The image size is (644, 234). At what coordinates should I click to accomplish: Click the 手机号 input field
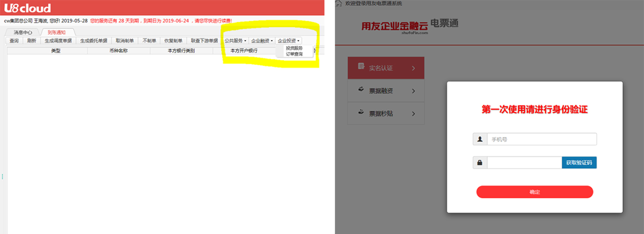(x=542, y=140)
